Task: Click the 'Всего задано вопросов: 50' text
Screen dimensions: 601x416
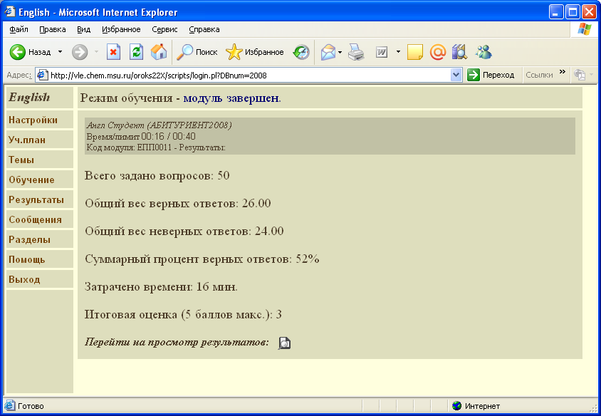Action: click(x=157, y=176)
